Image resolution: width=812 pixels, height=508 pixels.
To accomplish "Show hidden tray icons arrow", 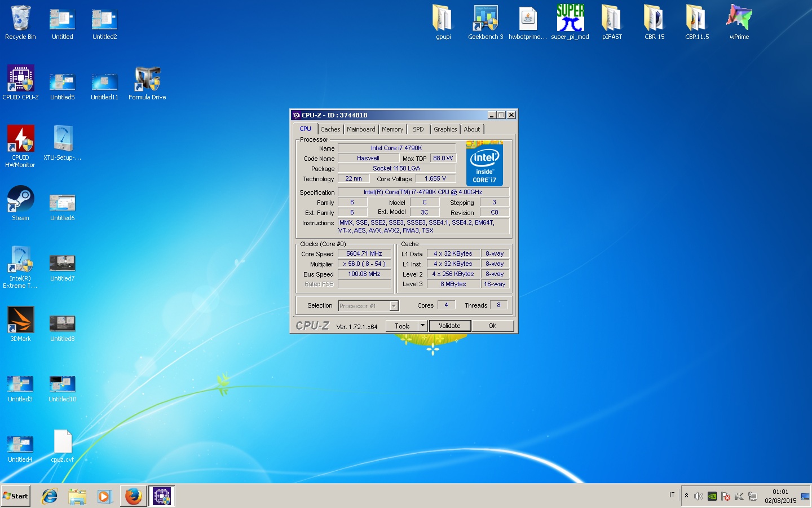I will [686, 496].
